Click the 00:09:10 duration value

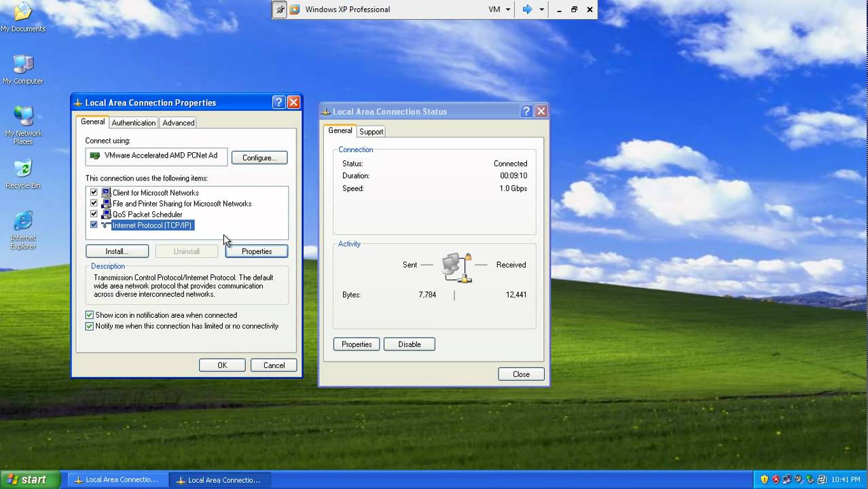(513, 176)
